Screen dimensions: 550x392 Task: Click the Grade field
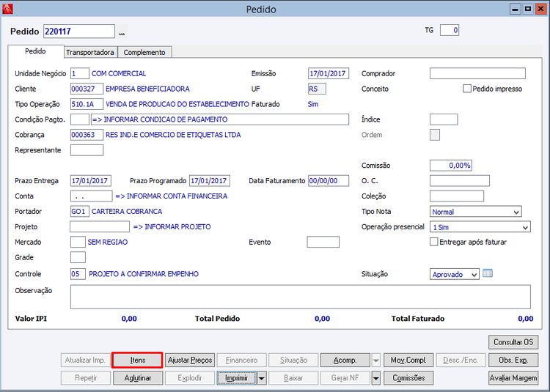(78, 257)
